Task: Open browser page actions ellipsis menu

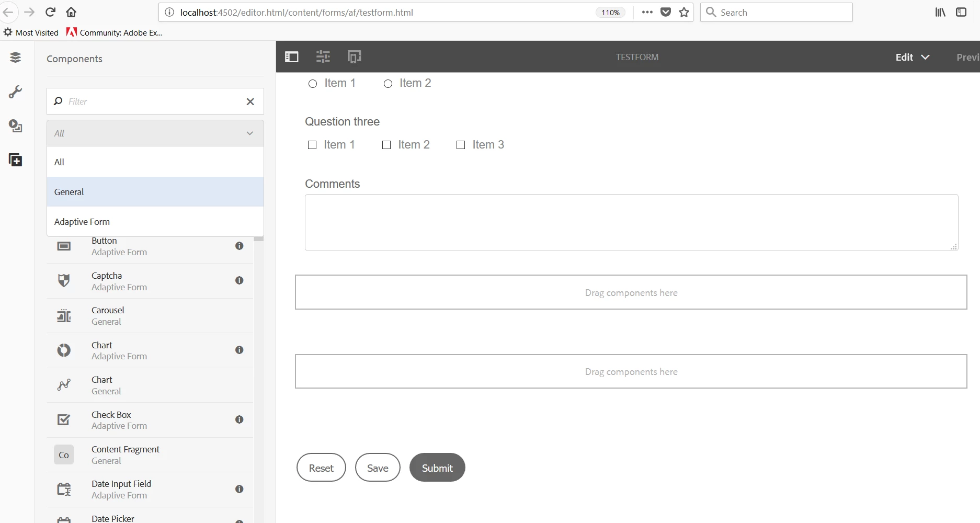Action: 647,12
